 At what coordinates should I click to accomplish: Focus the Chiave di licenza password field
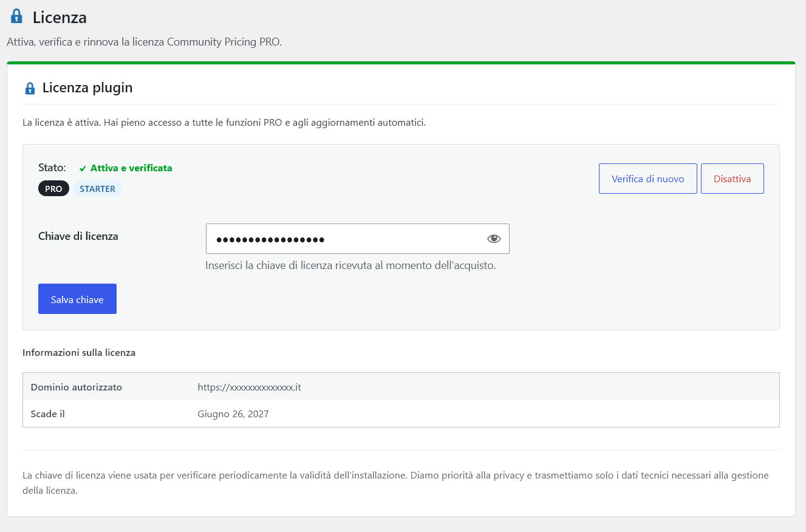[357, 239]
